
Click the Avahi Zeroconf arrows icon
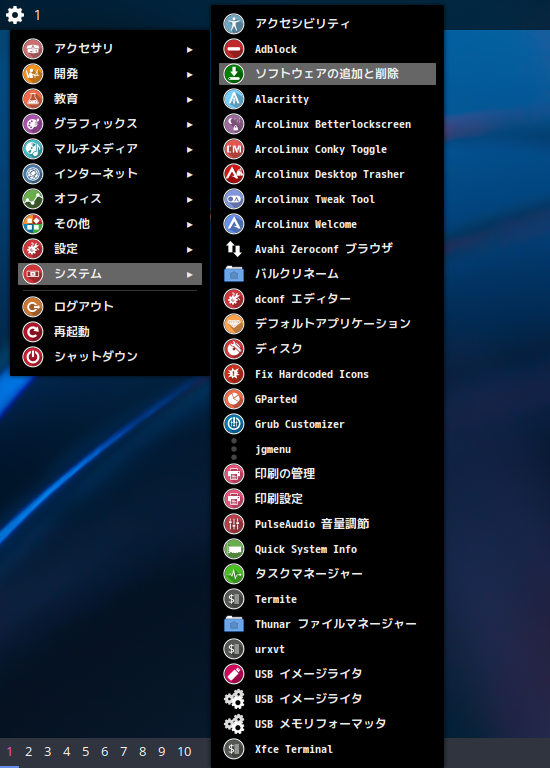coord(234,249)
